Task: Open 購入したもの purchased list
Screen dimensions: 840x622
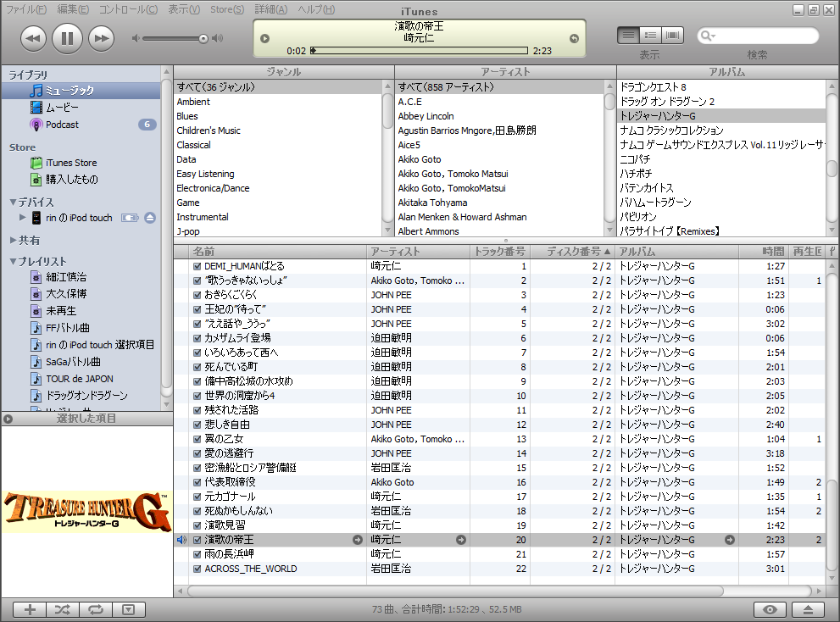Action: click(81, 180)
